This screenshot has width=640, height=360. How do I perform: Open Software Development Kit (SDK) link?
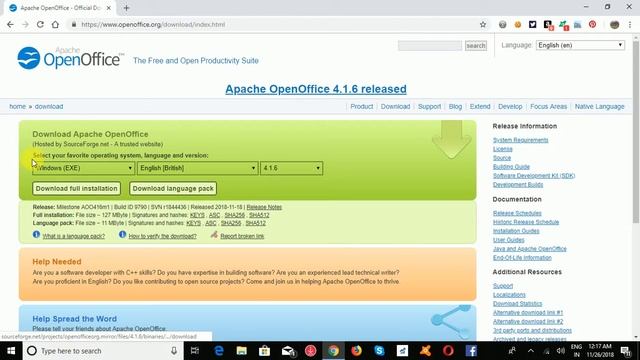coord(534,176)
